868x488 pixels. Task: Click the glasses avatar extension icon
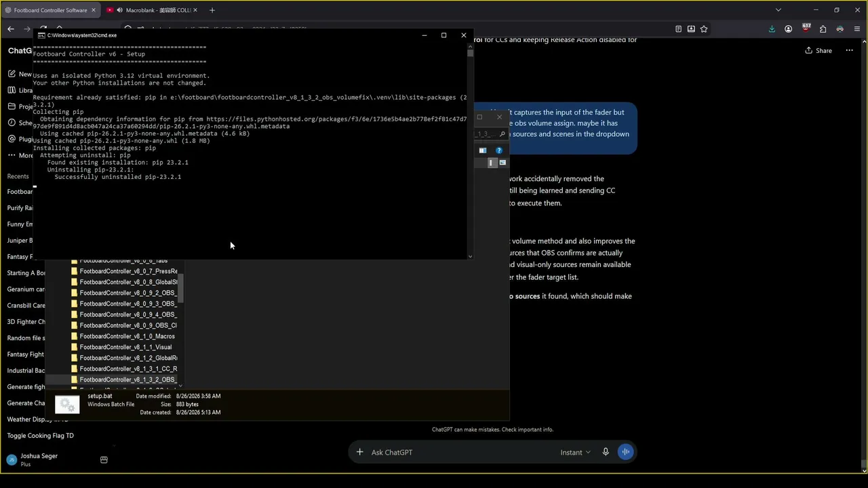[x=840, y=29]
